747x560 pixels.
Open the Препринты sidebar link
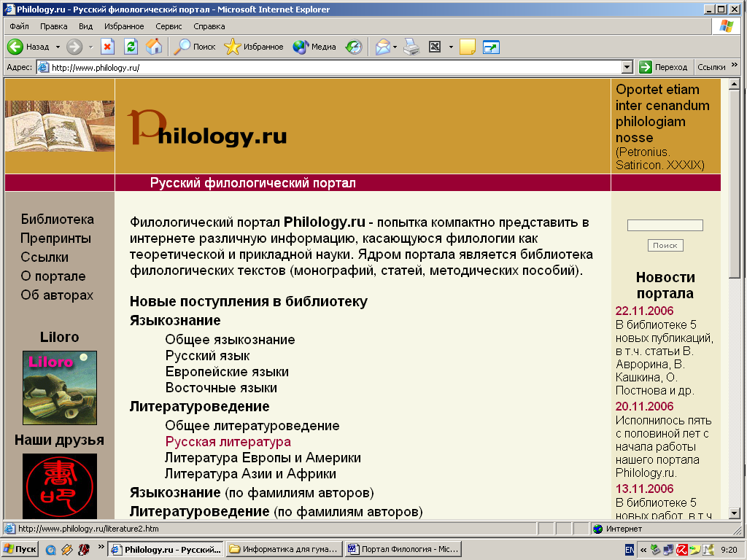[55, 238]
